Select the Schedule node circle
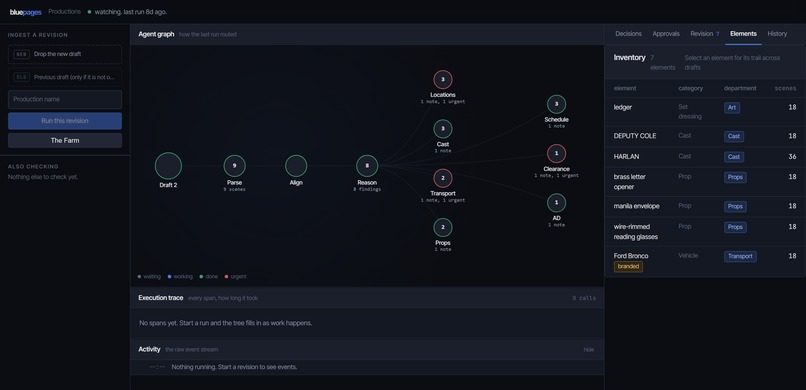The image size is (806, 390). (x=556, y=104)
